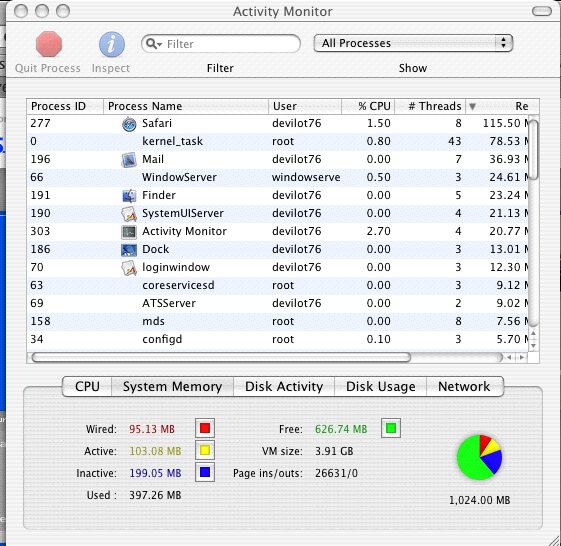Click the yellow Active memory color swatch
The height and width of the screenshot is (546, 561).
pos(205,450)
